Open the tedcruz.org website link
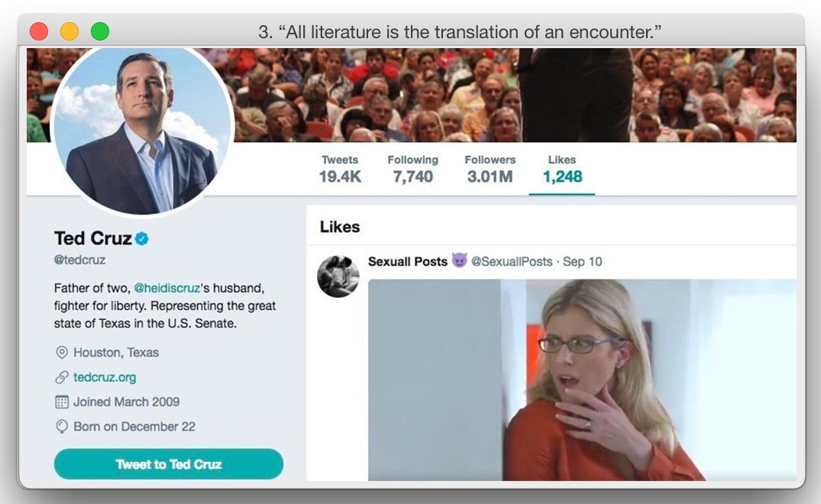This screenshot has height=504, width=821. pyautogui.click(x=105, y=377)
